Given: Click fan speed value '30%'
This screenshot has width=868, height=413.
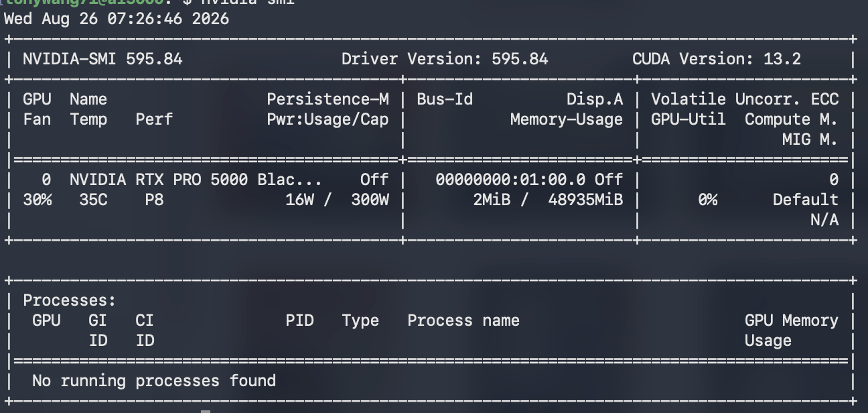Looking at the screenshot, I should [37, 200].
